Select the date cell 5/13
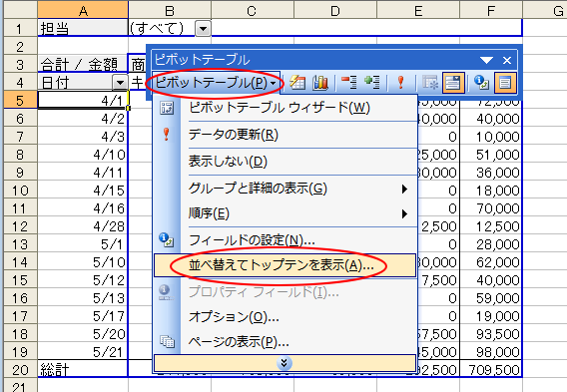This screenshot has width=567, height=392. (83, 298)
